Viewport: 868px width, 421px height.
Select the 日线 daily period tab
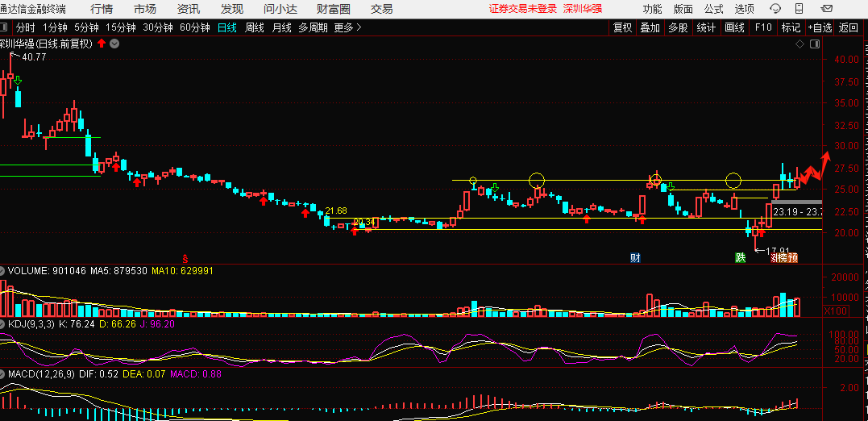[x=227, y=27]
